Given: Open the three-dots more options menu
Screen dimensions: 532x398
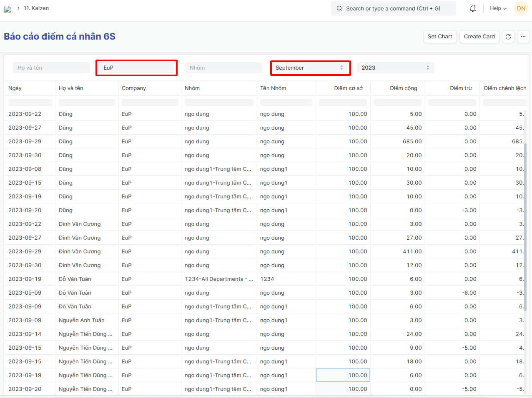Looking at the screenshot, I should 523,37.
